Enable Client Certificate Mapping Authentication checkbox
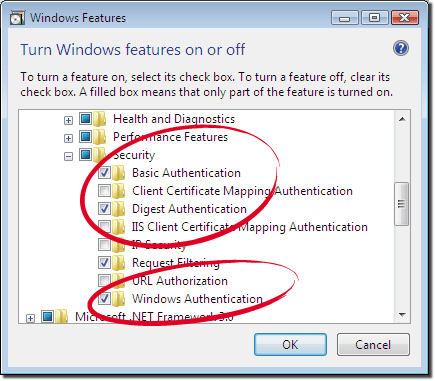Image resolution: width=435 pixels, height=381 pixels. coord(104,191)
